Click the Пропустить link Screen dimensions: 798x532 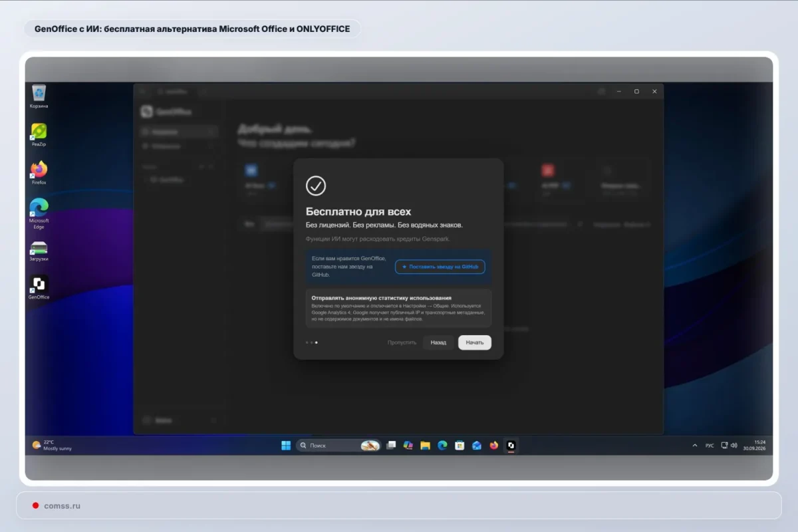402,342
